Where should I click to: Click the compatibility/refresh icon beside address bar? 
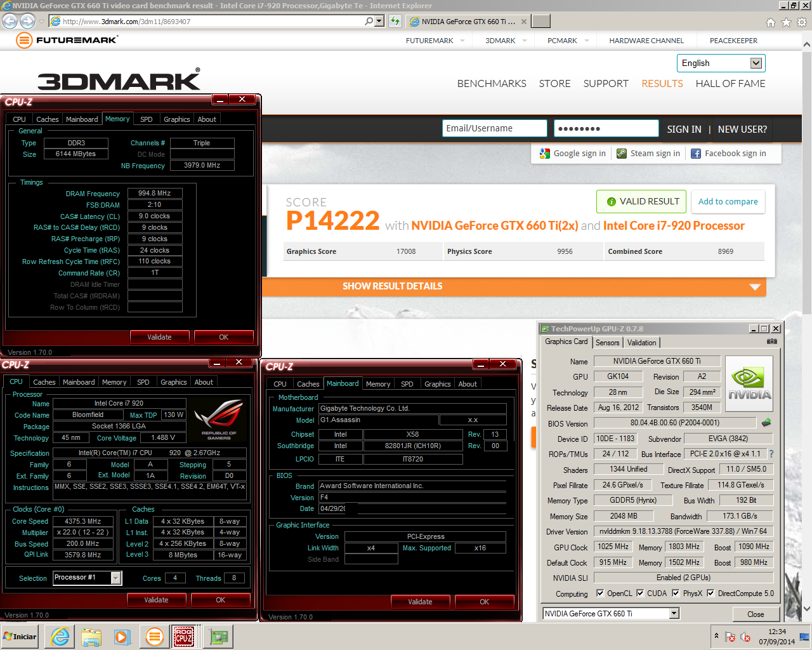[395, 21]
